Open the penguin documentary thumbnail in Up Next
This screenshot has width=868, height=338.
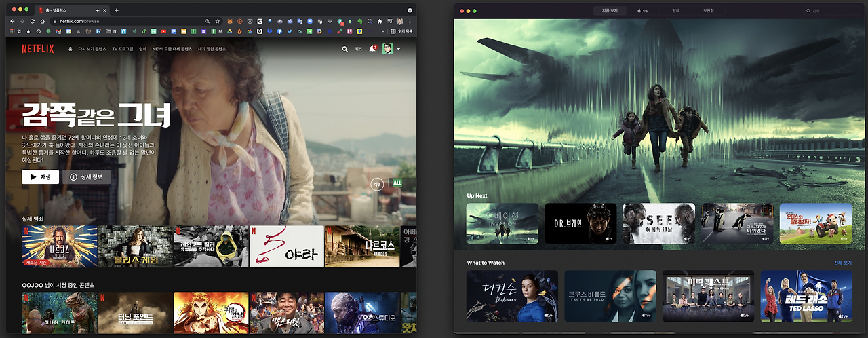pyautogui.click(x=737, y=223)
